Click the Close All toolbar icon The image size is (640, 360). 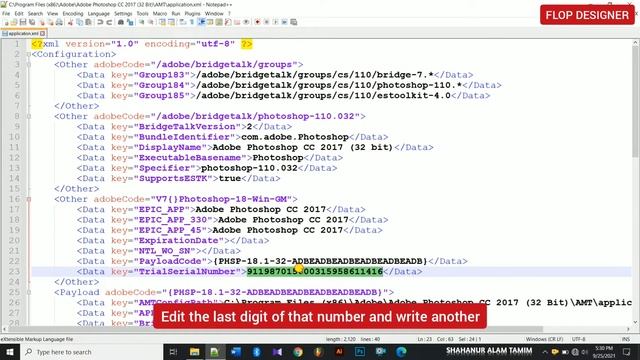(x=51, y=22)
